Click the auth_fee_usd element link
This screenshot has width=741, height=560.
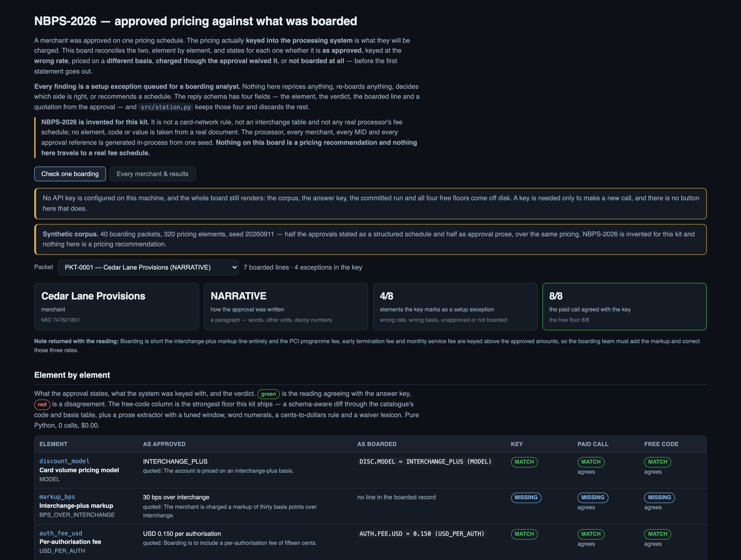[x=61, y=533]
